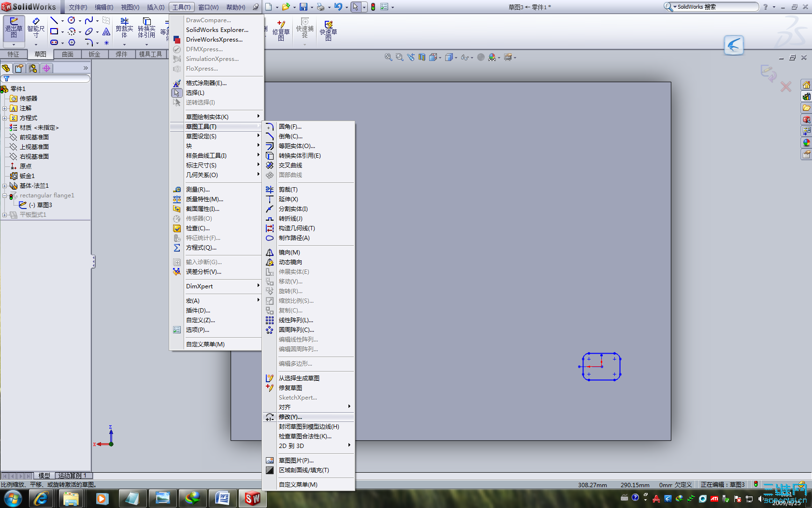Select 前视基准面 in the feature tree
The height and width of the screenshot is (508, 812).
pyautogui.click(x=34, y=137)
